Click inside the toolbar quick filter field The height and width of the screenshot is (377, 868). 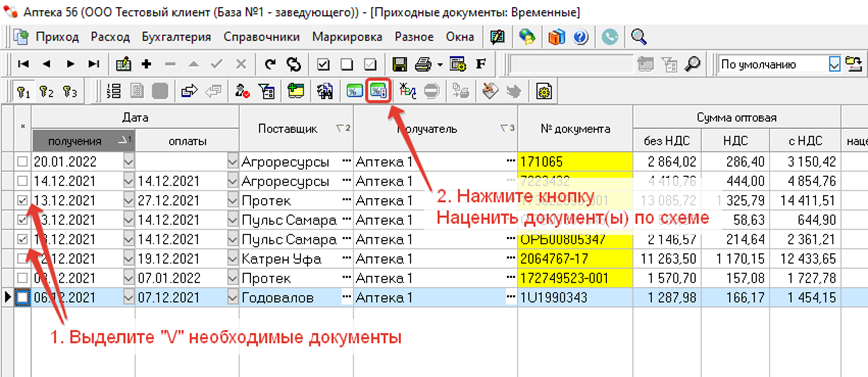[x=571, y=64]
